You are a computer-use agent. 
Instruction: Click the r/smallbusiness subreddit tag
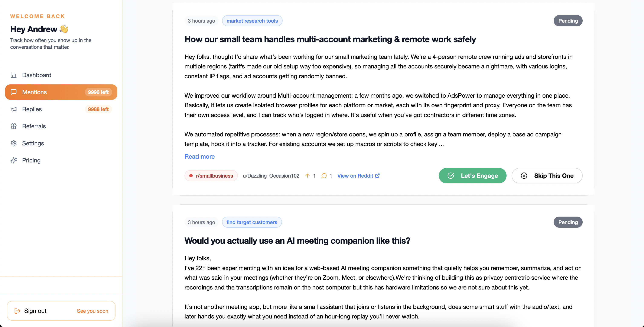(x=211, y=176)
